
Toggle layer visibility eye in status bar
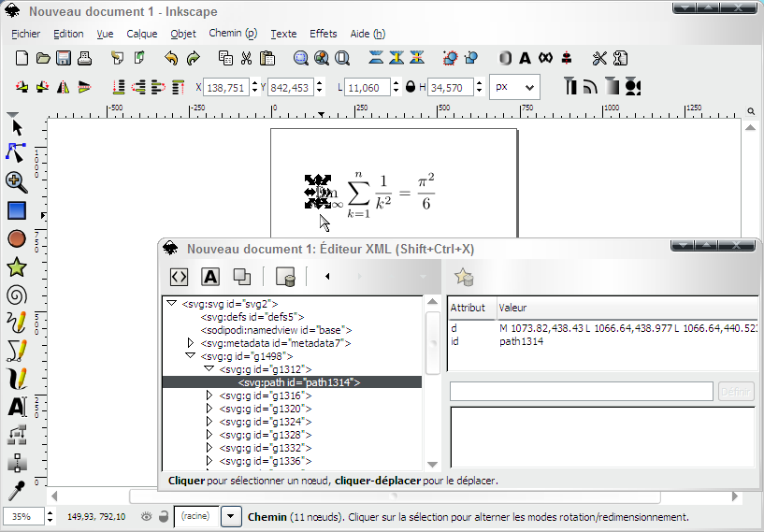(146, 516)
